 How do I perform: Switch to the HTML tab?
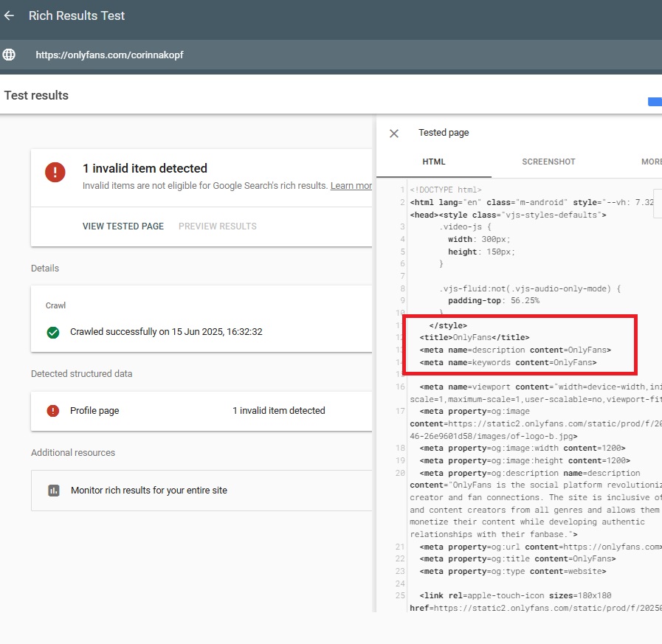(x=434, y=162)
